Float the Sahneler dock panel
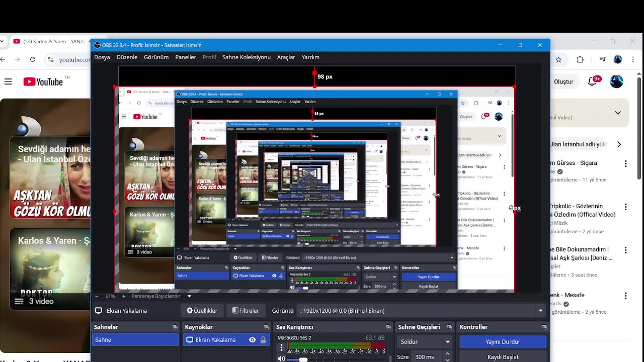 tap(175, 327)
